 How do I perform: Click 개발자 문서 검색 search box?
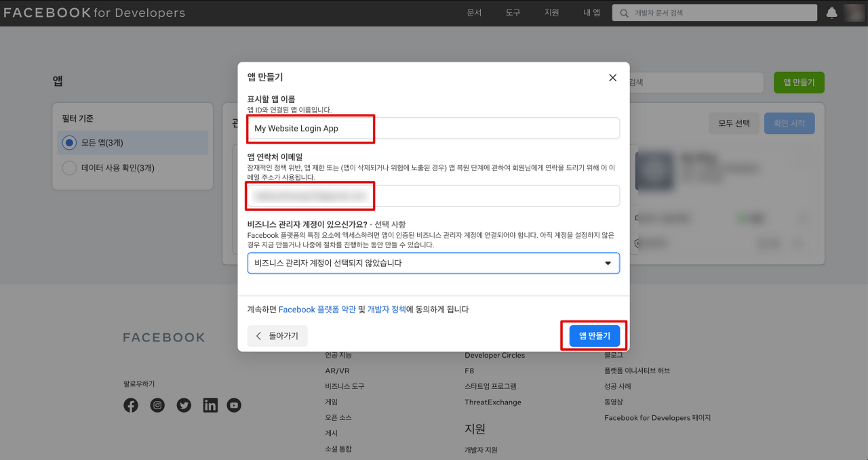point(715,13)
